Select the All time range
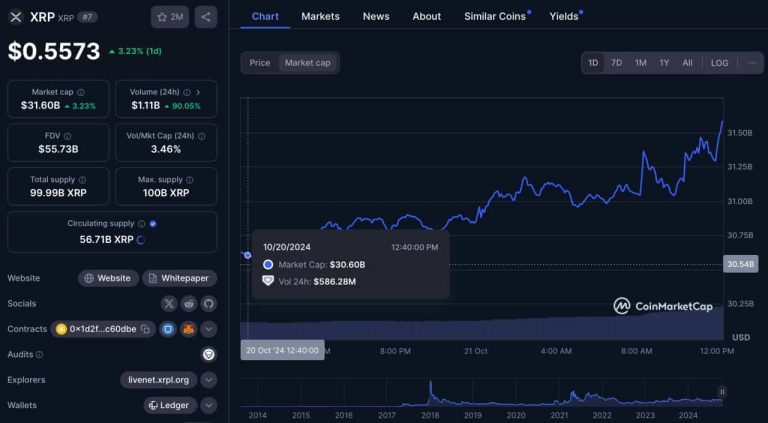Image resolution: width=768 pixels, height=423 pixels. 688,63
